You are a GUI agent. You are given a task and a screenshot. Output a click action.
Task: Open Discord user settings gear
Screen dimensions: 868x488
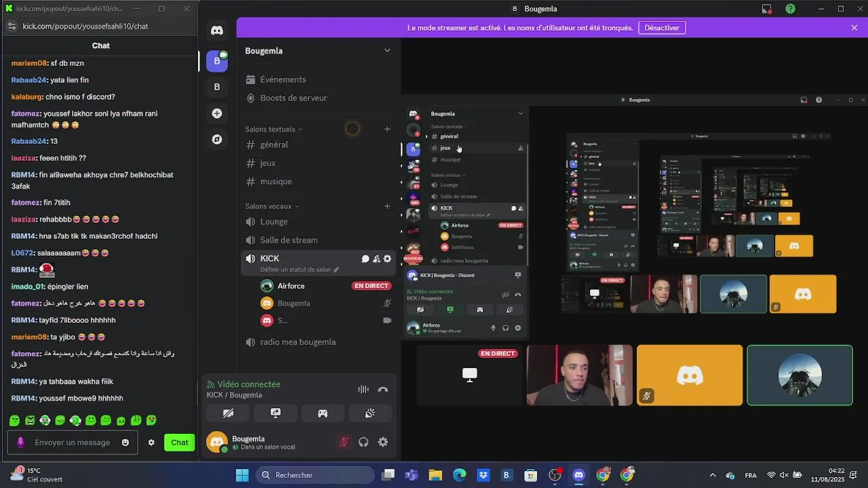click(383, 442)
